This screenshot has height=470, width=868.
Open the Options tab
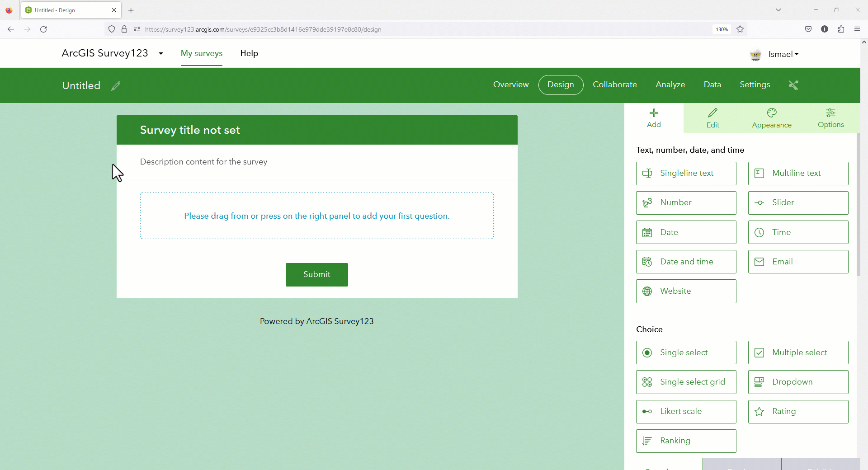click(x=830, y=118)
